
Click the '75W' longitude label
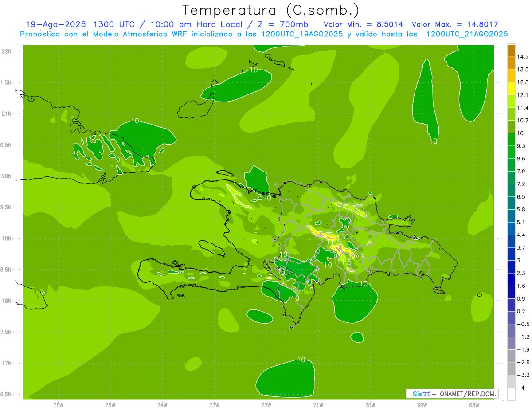[x=110, y=405]
